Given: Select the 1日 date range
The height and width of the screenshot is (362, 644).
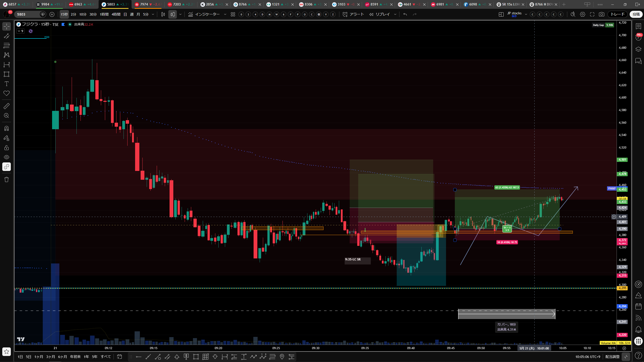Looking at the screenshot, I should tap(20, 357).
